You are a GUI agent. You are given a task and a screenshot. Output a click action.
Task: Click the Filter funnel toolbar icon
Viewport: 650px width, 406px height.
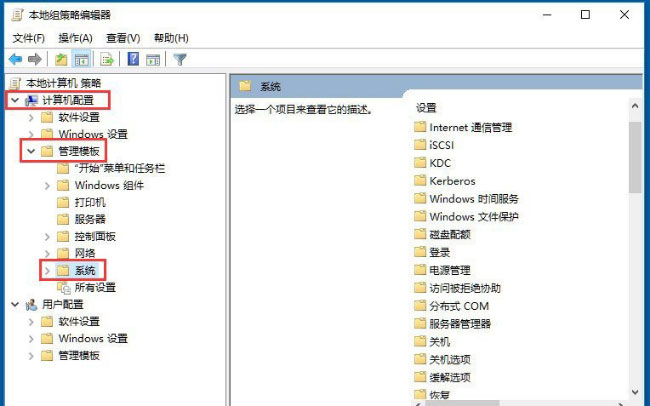point(179,60)
